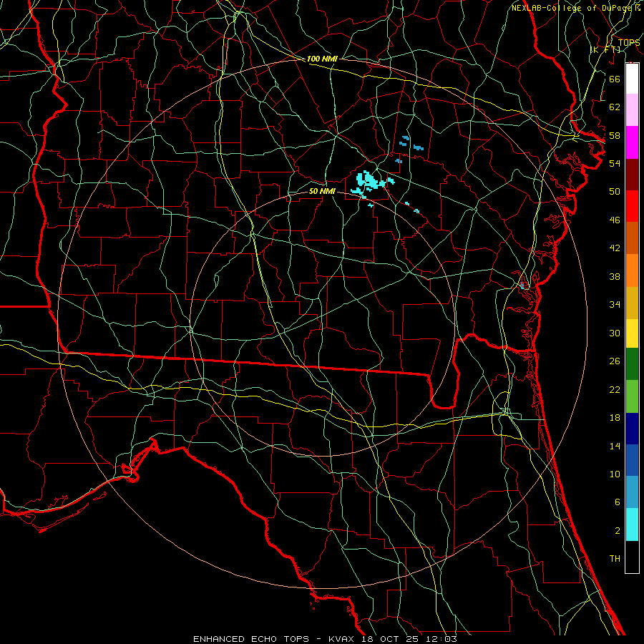Screen dimensions: 644x644
Task: Click the legend value "22"
Action: point(615,389)
